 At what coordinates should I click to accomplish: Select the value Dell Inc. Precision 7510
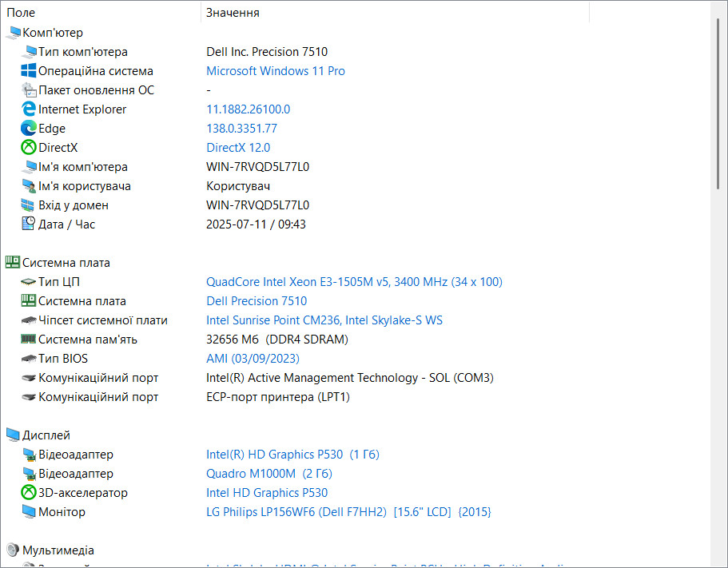(x=266, y=51)
